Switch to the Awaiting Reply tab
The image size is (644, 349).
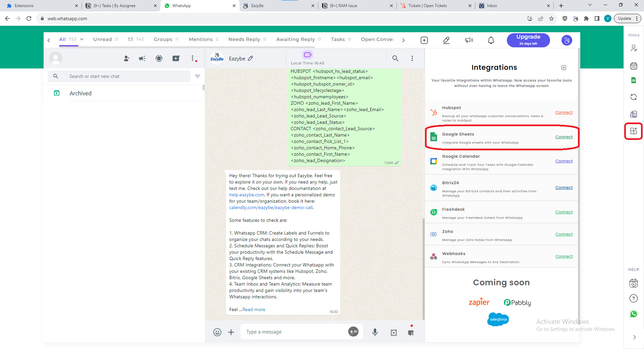click(299, 39)
